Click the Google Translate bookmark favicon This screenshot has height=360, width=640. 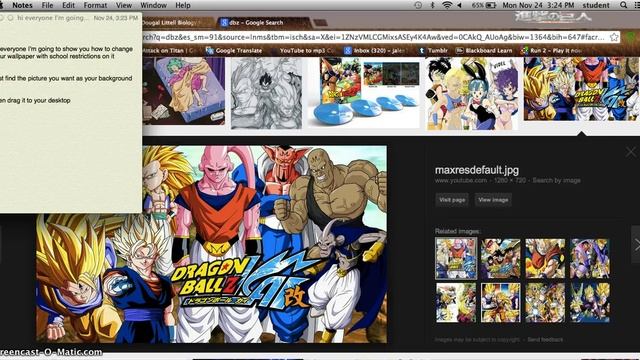pyautogui.click(x=210, y=51)
